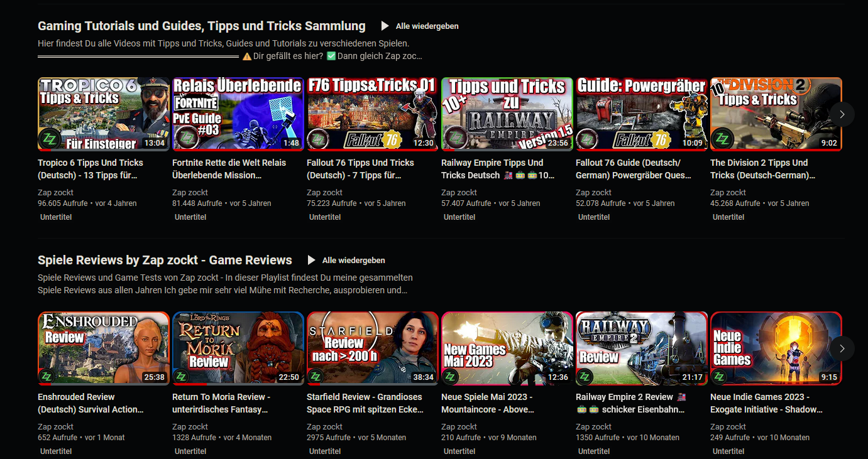This screenshot has width=868, height=459.
Task: Click Neue Spiele Mai 2023 video title
Action: point(487,403)
